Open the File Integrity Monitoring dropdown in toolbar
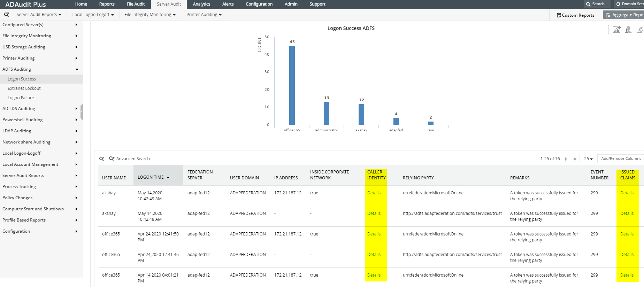The height and width of the screenshot is (287, 644). [150, 15]
